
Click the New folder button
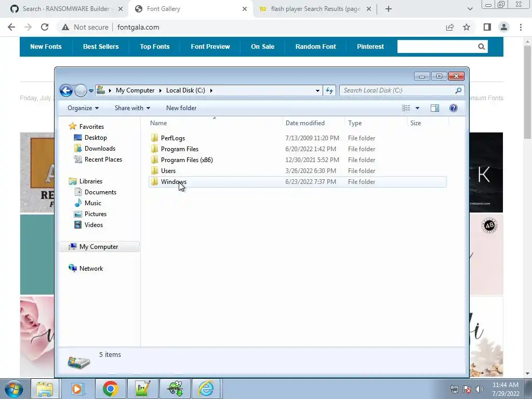point(181,108)
